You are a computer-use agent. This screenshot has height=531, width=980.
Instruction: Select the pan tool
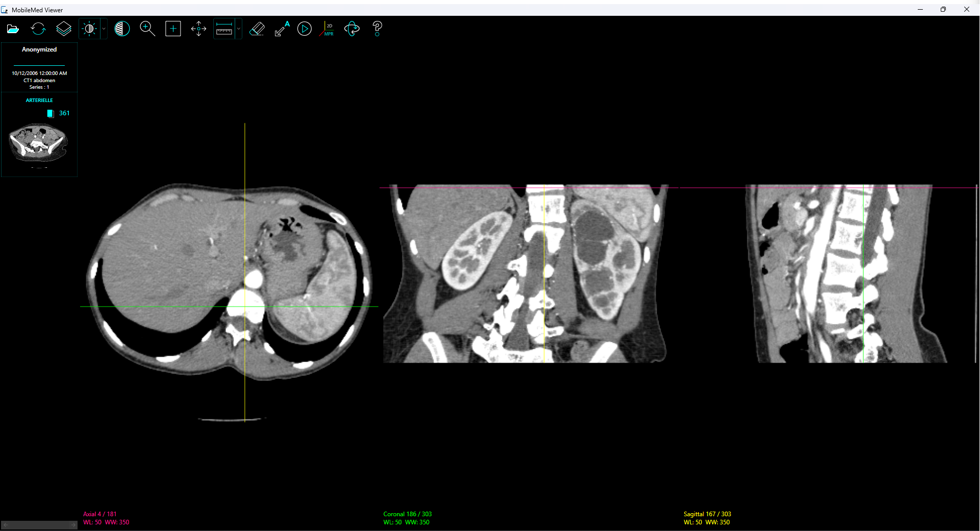point(198,29)
